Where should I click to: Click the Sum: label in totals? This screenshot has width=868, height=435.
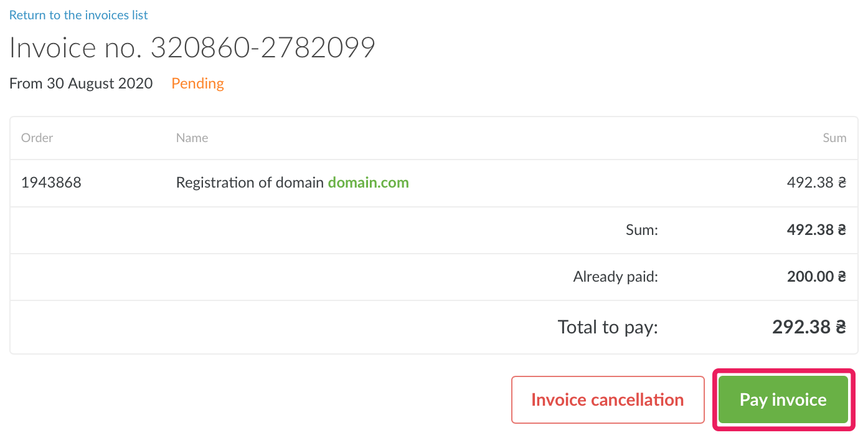(x=641, y=230)
